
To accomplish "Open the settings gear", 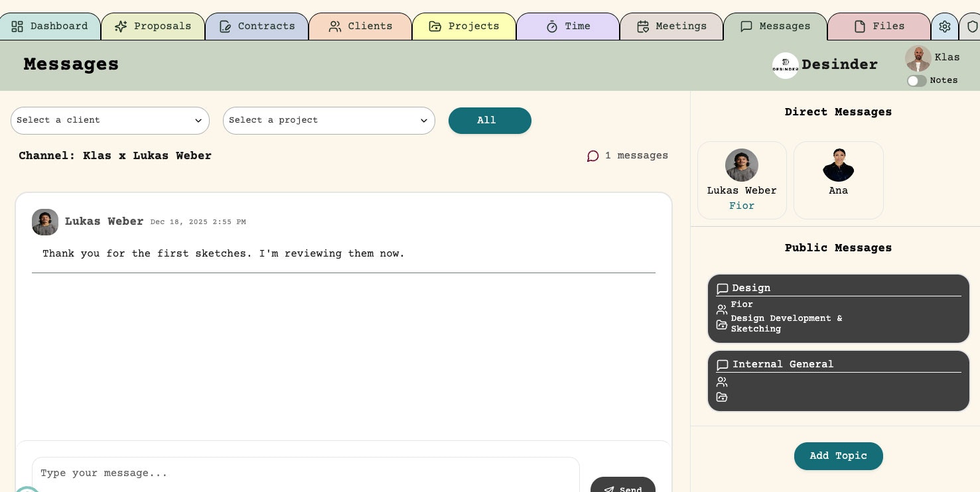I will coord(945,27).
